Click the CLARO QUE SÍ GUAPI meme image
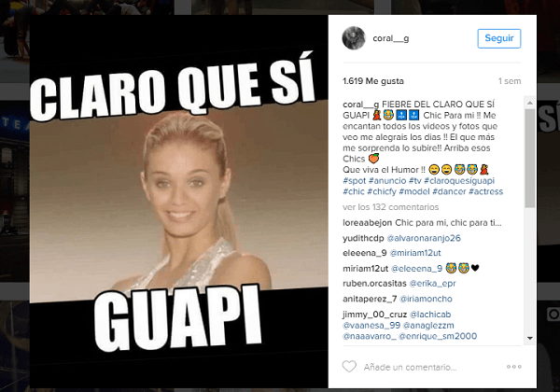560x392 pixels. pyautogui.click(x=178, y=202)
